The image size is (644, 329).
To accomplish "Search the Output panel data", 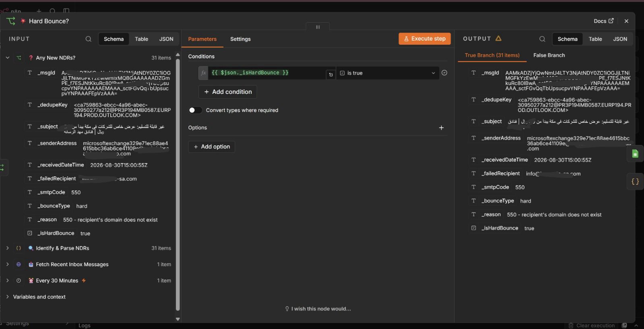I will [x=542, y=39].
